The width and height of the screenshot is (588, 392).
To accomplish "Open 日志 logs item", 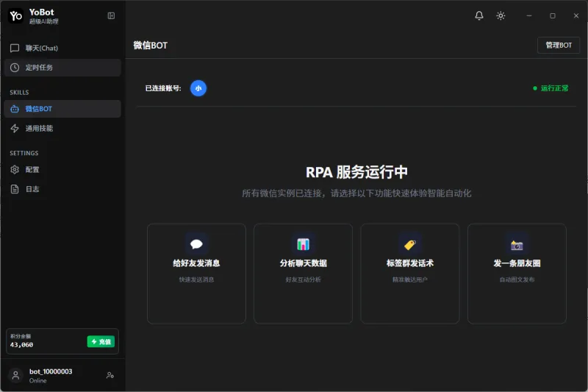I will [62, 189].
